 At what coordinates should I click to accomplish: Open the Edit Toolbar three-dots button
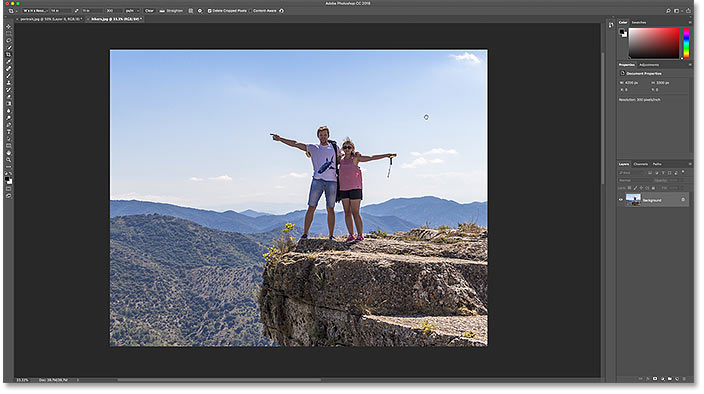point(9,166)
